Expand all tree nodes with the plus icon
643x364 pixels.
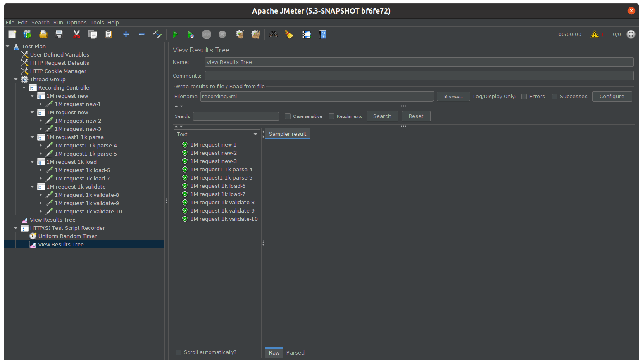click(126, 34)
